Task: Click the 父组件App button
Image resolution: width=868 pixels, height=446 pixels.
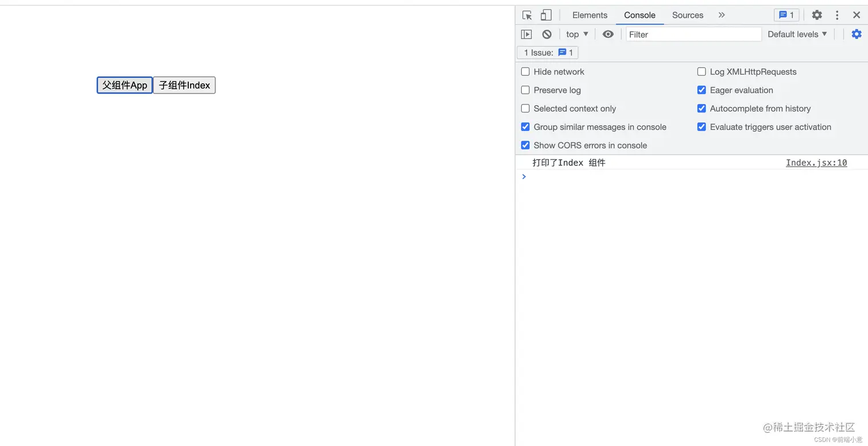Action: [x=125, y=85]
